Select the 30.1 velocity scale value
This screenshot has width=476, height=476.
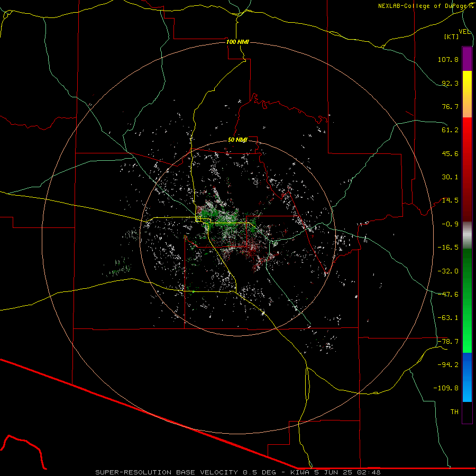pyautogui.click(x=450, y=177)
